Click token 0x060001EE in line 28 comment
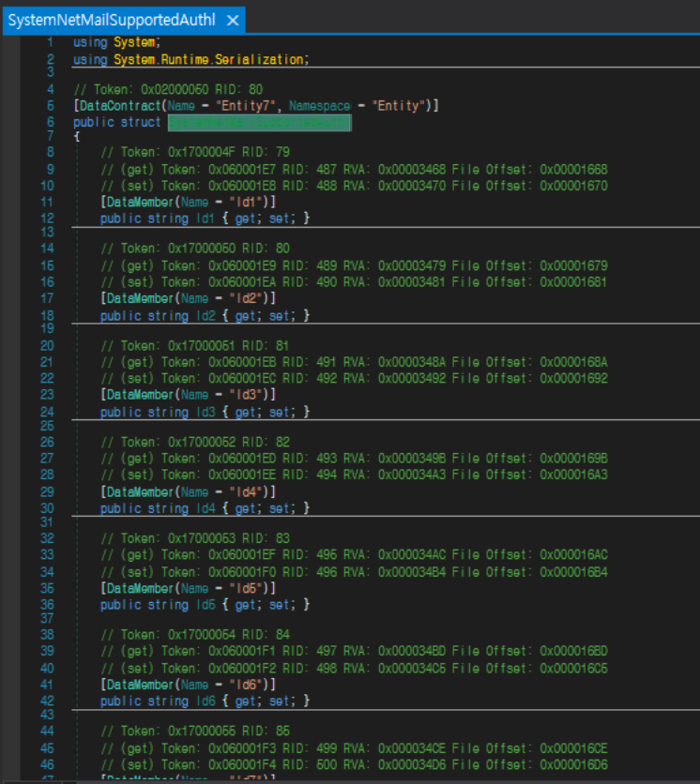Viewport: 700px width, 784px height. pos(242,475)
